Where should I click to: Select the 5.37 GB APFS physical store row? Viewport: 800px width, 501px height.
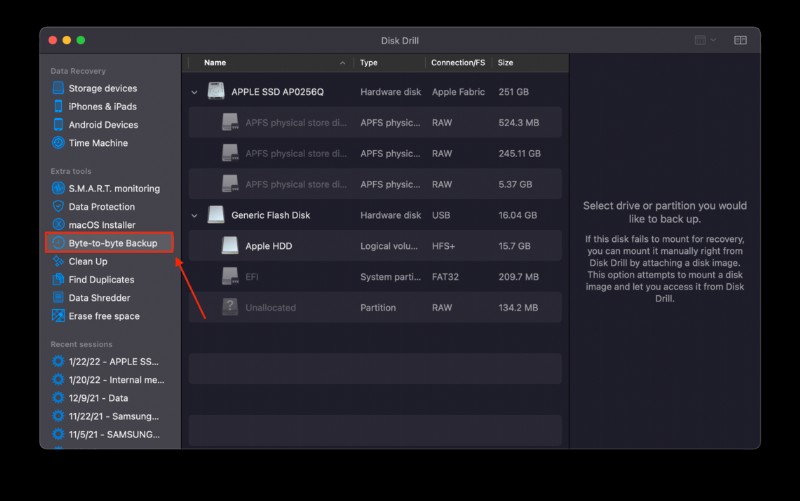coord(376,184)
